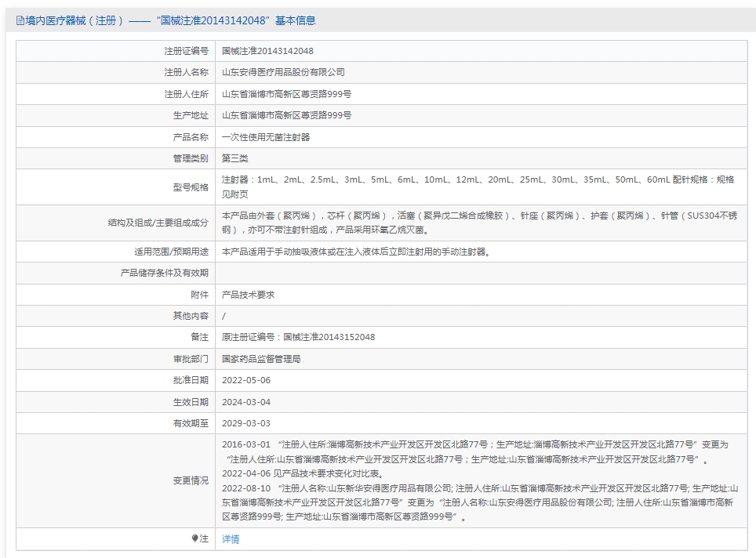Click the effective date 2024-03-04
This screenshot has width=756, height=558.
coord(246,402)
